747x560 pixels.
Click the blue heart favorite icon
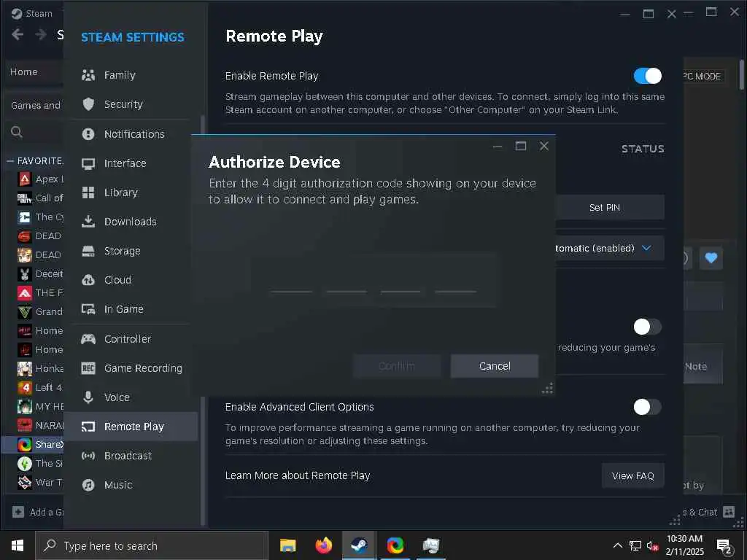tap(711, 257)
